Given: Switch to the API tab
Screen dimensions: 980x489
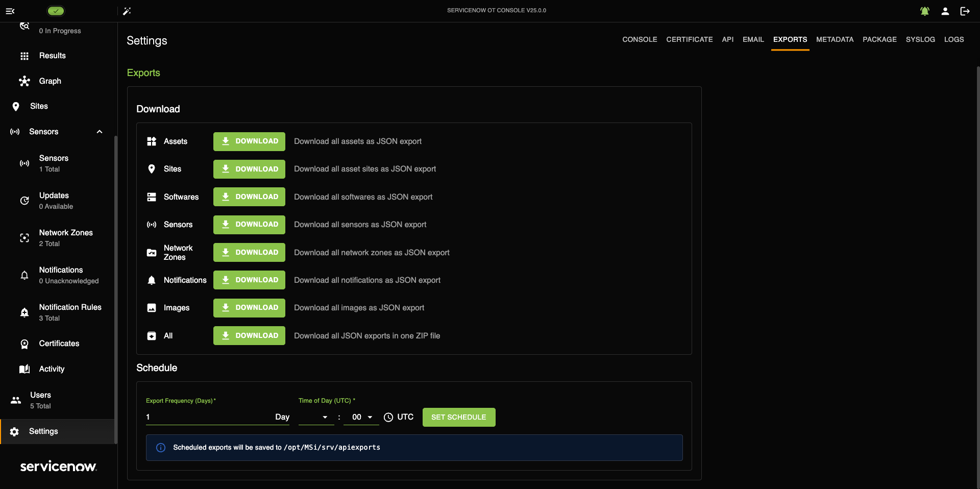Looking at the screenshot, I should click(728, 39).
